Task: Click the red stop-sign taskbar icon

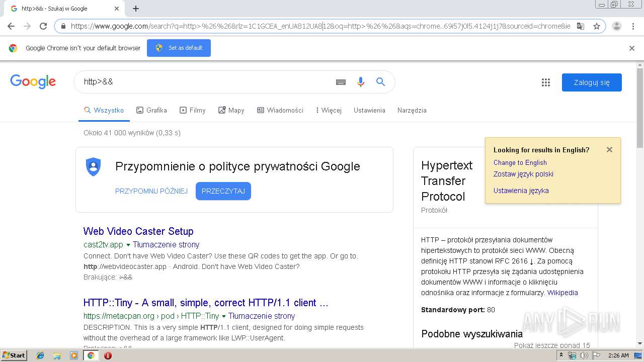Action: click(108, 355)
